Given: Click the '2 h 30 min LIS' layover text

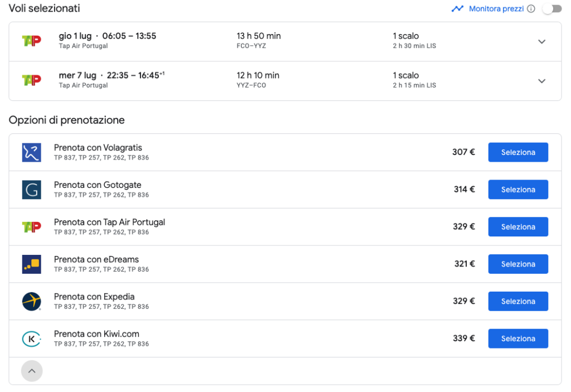Looking at the screenshot, I should click(x=414, y=46).
